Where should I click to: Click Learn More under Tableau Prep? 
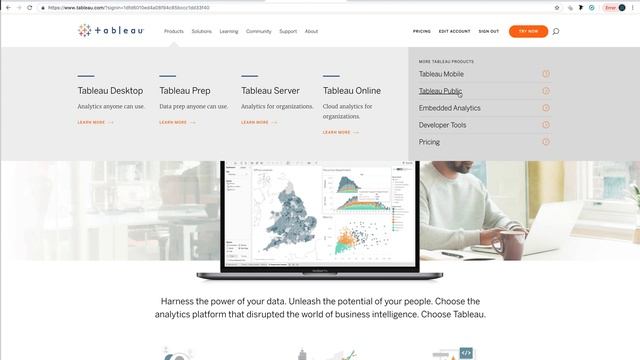(x=177, y=122)
